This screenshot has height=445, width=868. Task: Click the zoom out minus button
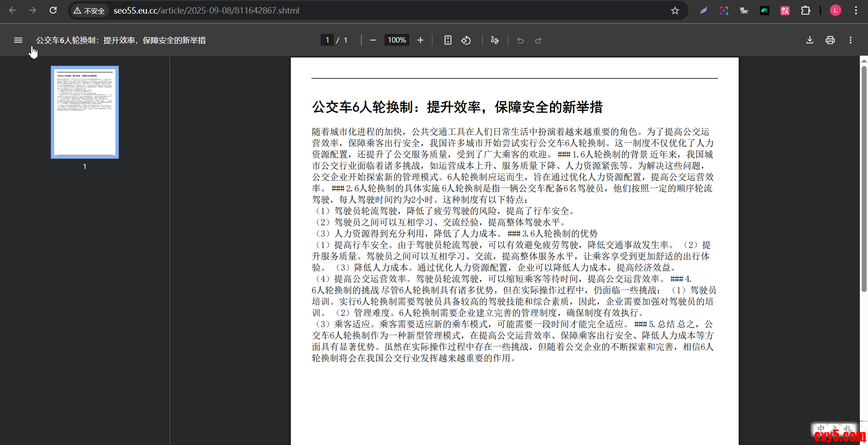(373, 40)
